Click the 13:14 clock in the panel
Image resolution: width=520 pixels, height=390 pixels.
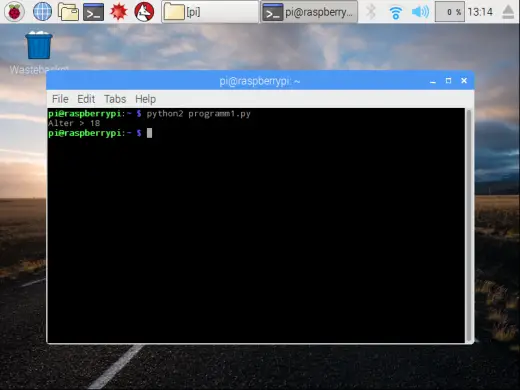(480, 12)
